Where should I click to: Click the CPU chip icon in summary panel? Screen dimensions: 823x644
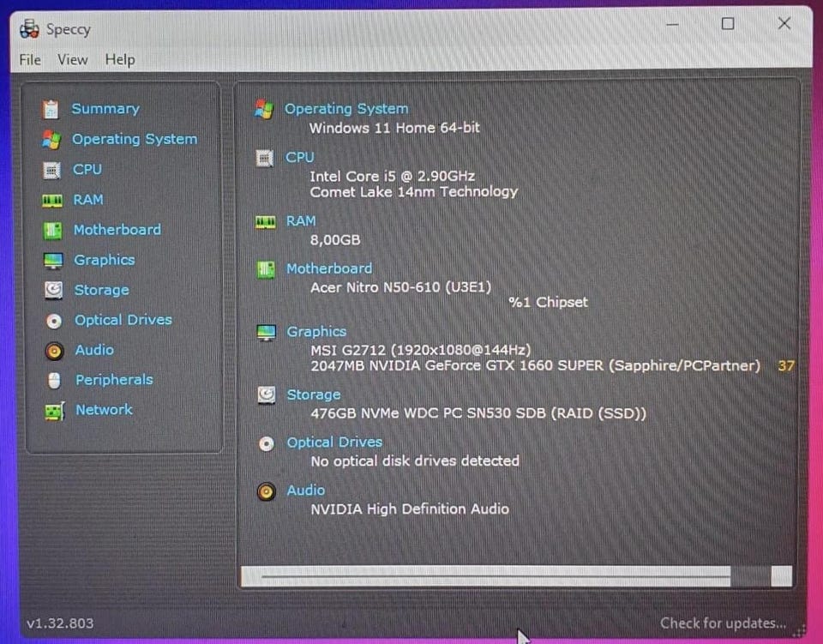(265, 158)
